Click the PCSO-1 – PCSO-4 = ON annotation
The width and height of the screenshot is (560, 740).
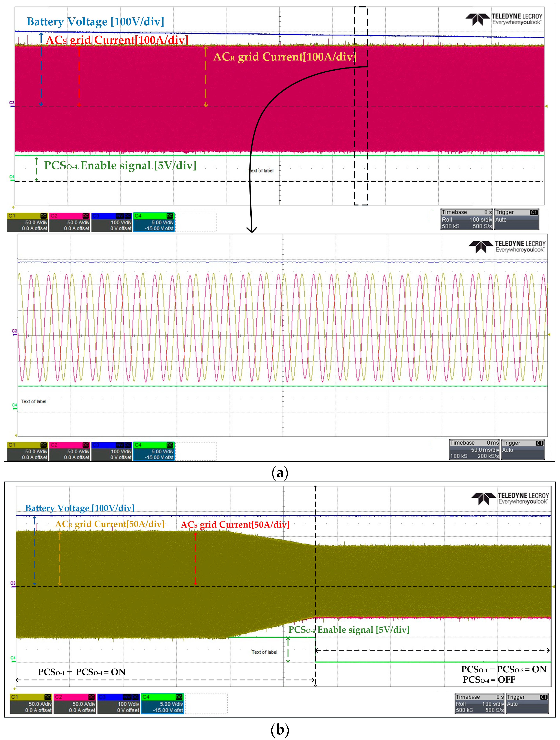tap(82, 672)
